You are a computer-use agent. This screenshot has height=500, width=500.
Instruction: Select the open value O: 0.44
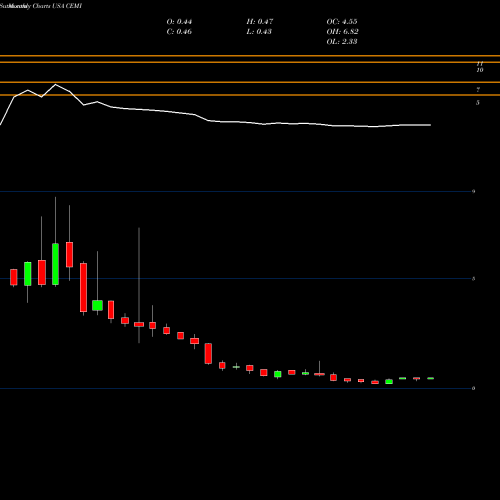coord(179,22)
